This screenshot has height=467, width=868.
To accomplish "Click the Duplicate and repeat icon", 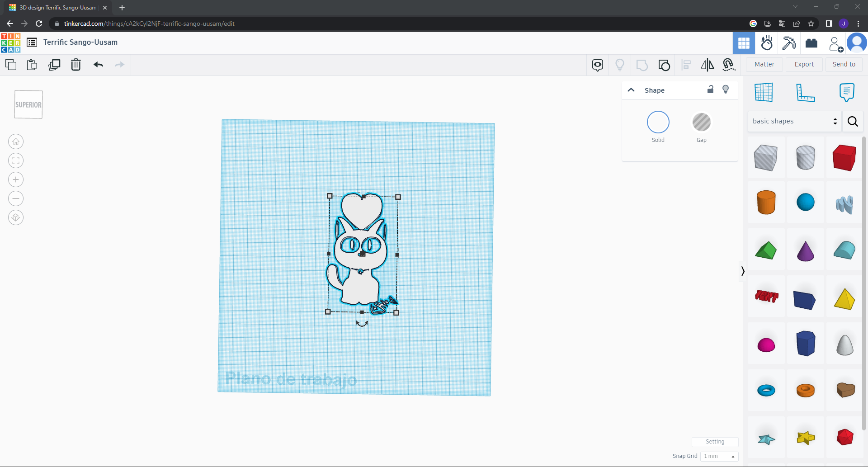I will [54, 65].
